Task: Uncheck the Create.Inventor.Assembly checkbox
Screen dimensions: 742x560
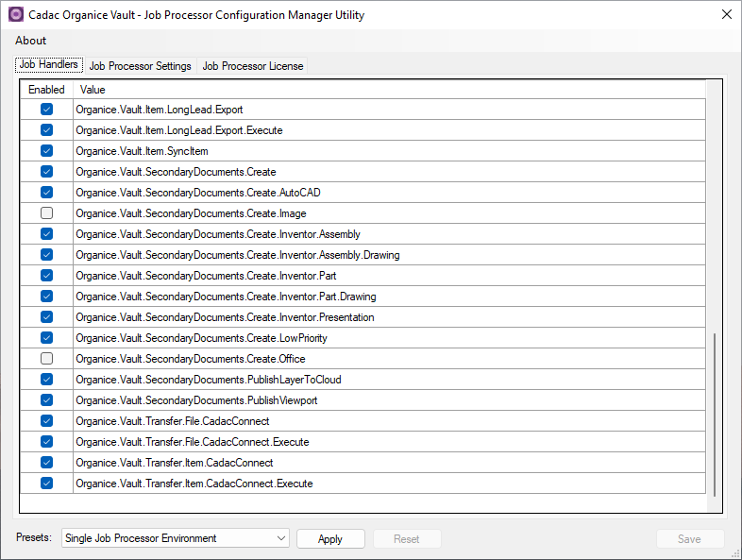Action: pos(46,234)
